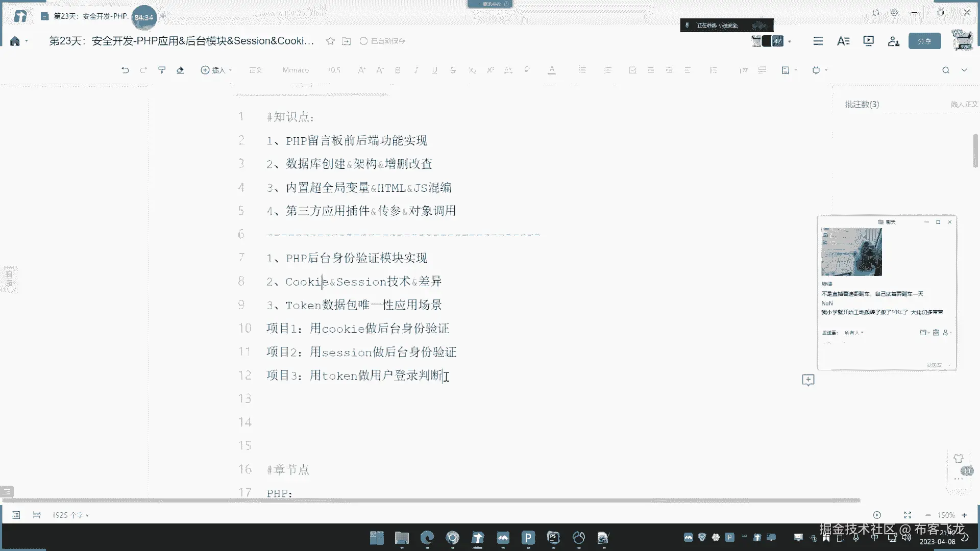
Task: Toggle underline formatting
Action: (434, 70)
